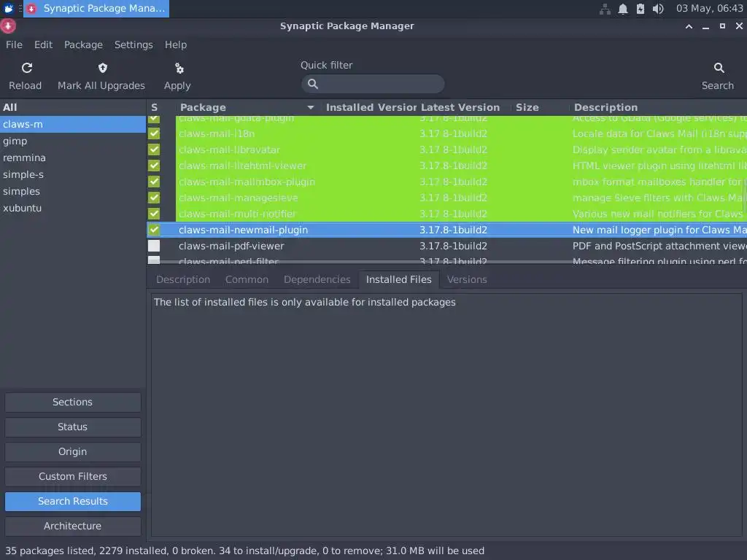Image resolution: width=747 pixels, height=560 pixels.
Task: Open the network connection tray icon
Action: [x=605, y=9]
